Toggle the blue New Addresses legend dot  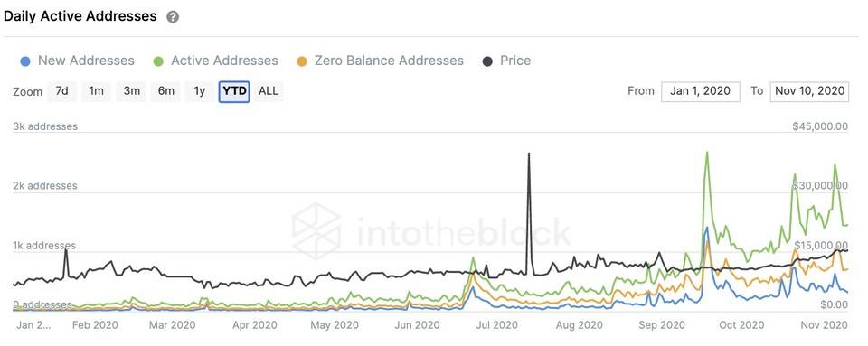coord(24,61)
